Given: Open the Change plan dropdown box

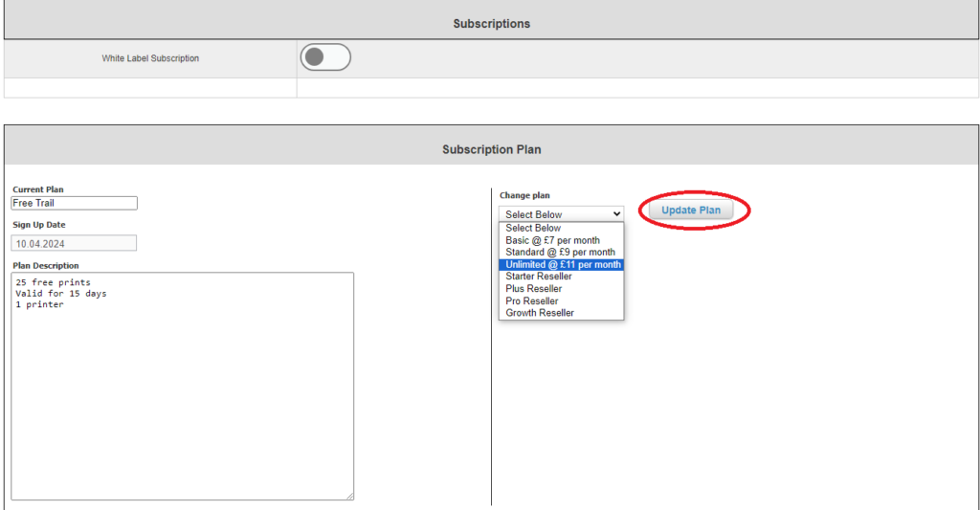Looking at the screenshot, I should click(x=561, y=214).
